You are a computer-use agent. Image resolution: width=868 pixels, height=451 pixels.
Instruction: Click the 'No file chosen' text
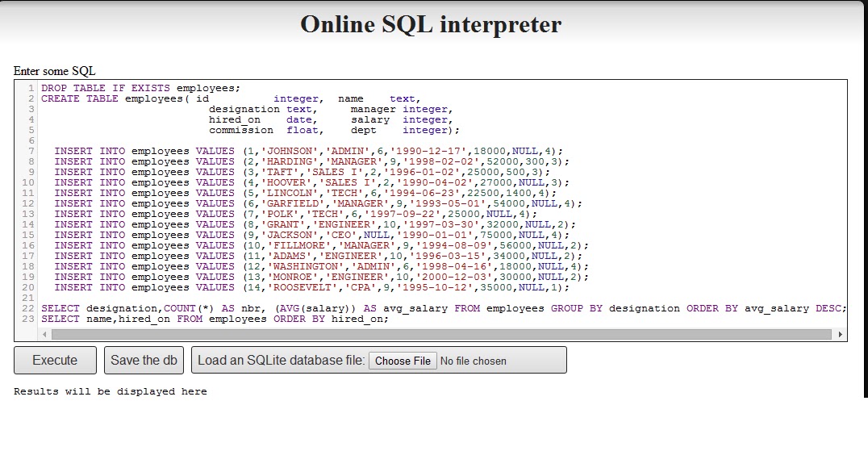point(474,361)
